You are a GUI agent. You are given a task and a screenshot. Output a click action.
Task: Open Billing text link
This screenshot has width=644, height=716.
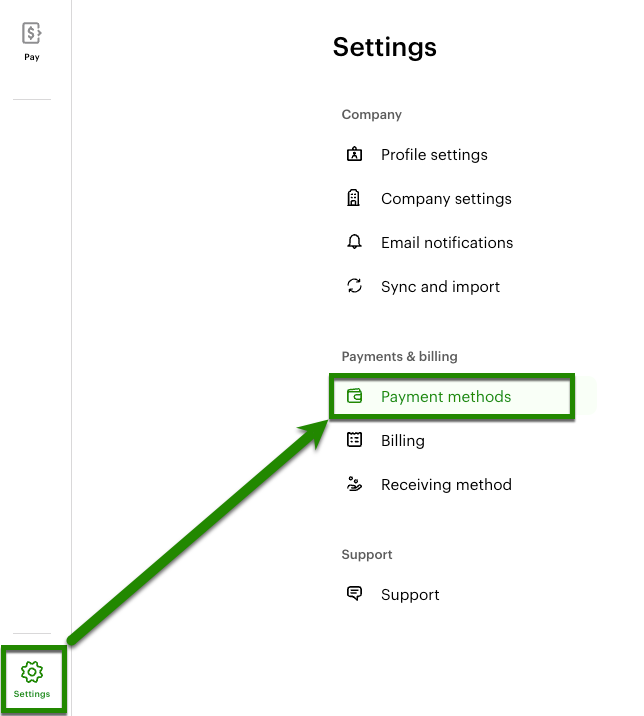coord(403,441)
